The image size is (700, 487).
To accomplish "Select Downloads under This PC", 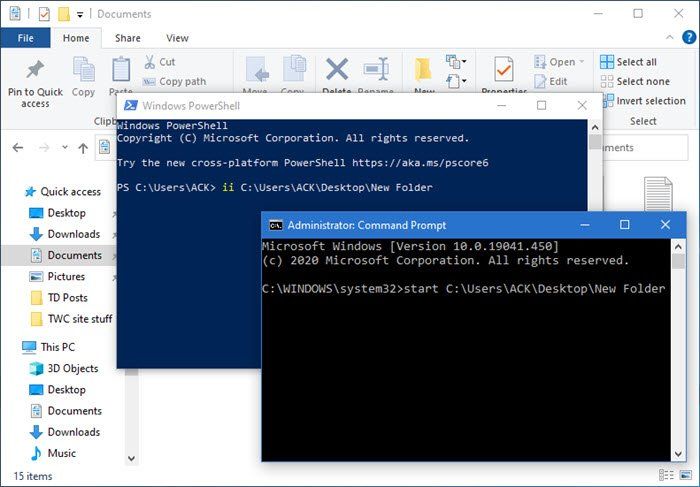I will (x=65, y=432).
